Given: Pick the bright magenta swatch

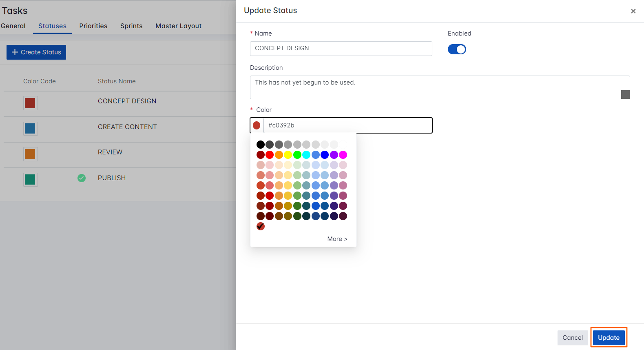Looking at the screenshot, I should pos(343,155).
